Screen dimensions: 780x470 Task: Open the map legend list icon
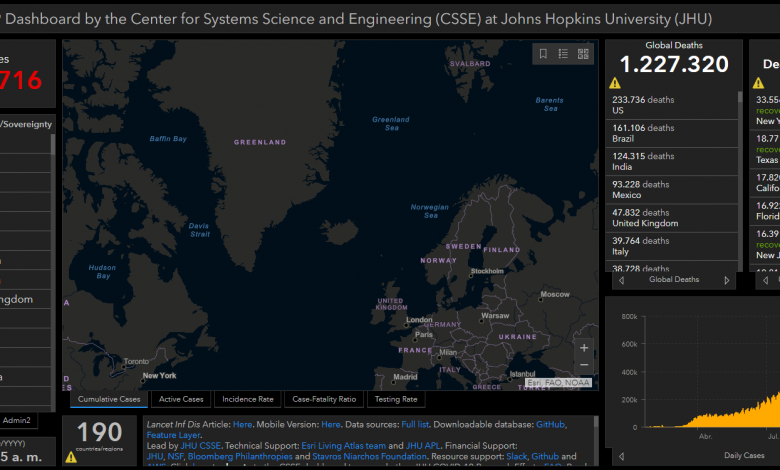click(x=563, y=54)
